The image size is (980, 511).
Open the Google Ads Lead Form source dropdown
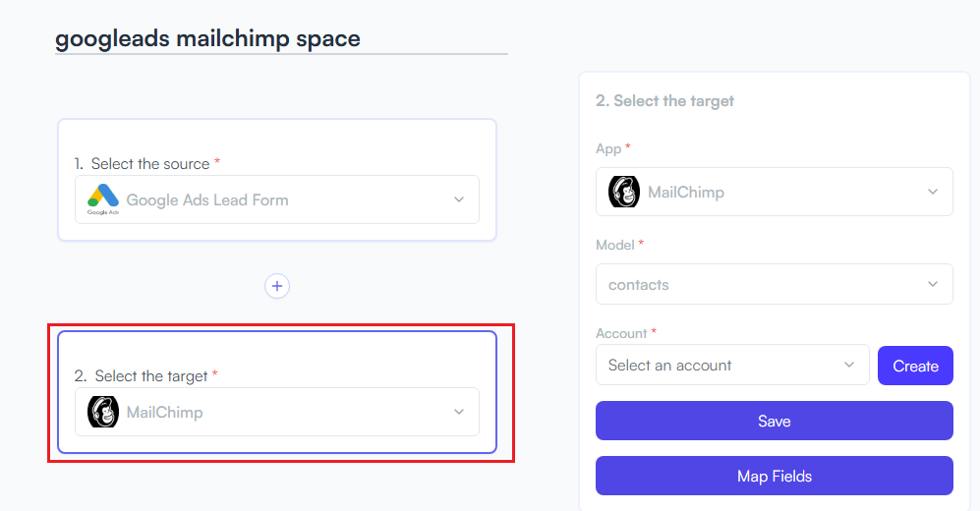(277, 199)
